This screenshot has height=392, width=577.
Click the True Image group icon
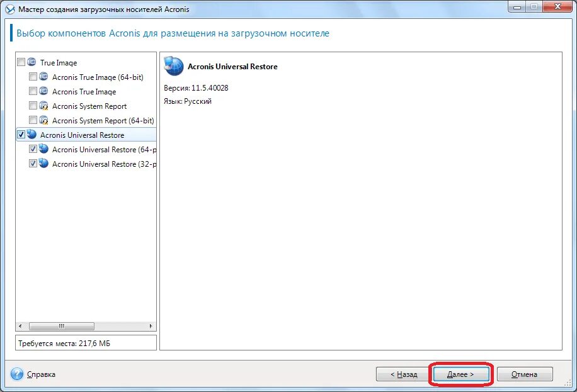point(31,62)
